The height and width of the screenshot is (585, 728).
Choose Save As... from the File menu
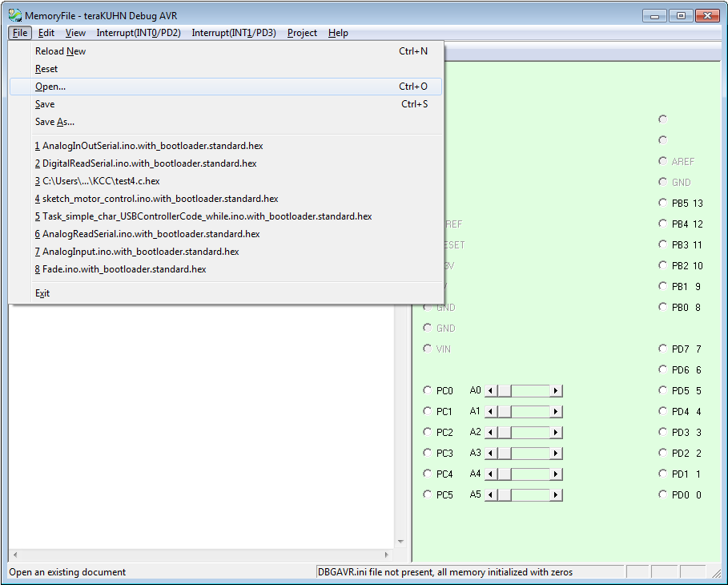tap(54, 122)
